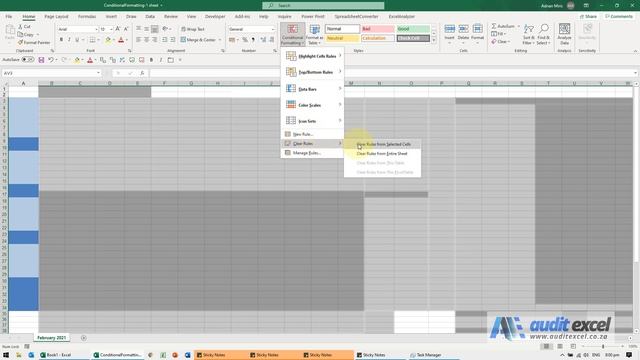Cut selection with scissors icon
The width and height of the screenshot is (640, 360).
coord(24,27)
